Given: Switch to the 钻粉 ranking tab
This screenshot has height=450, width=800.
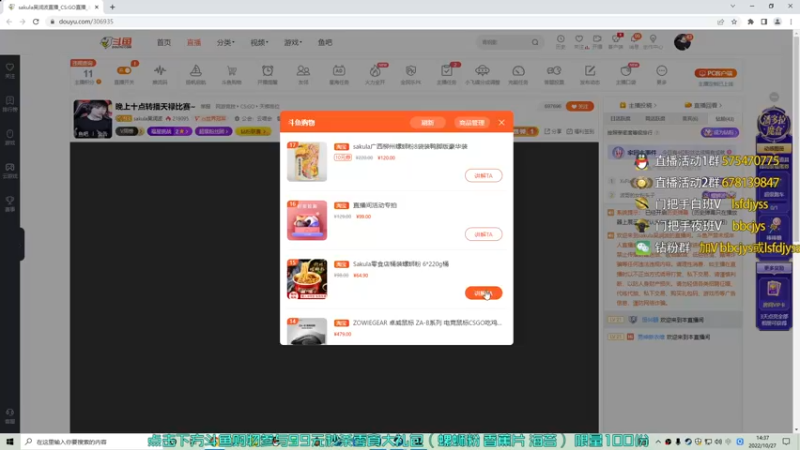Looking at the screenshot, I should click(x=724, y=118).
